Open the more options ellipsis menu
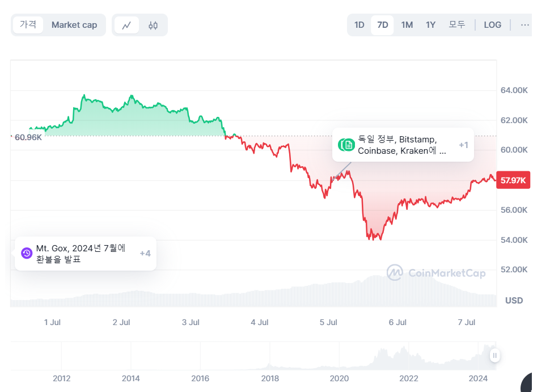This screenshot has height=392, width=533. [524, 25]
